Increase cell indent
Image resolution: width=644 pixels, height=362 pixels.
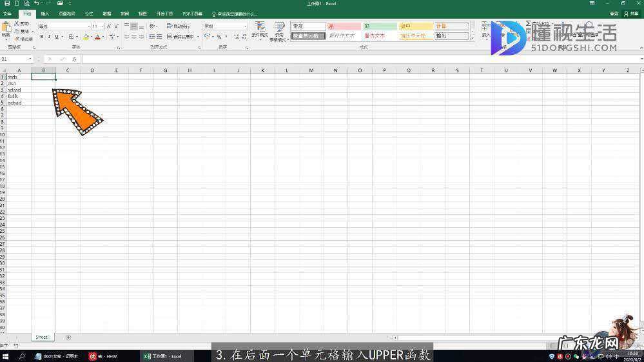(x=159, y=37)
